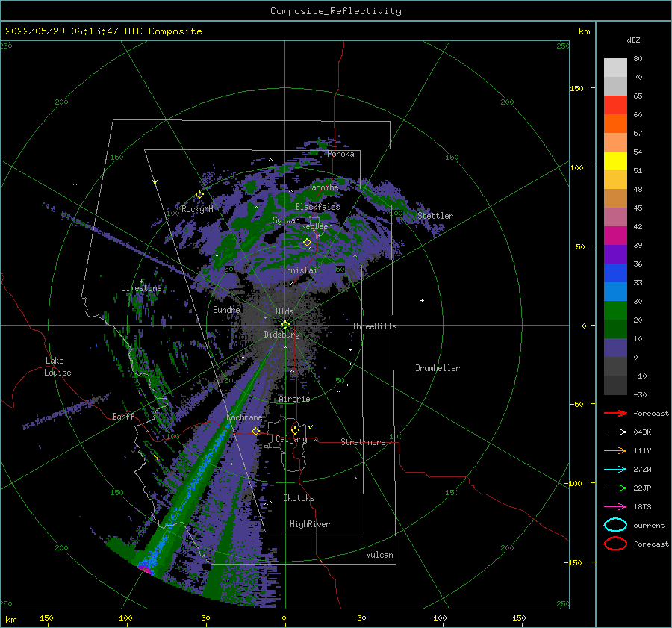The image size is (672, 628).
Task: Click the Olds label
Action: point(284,311)
